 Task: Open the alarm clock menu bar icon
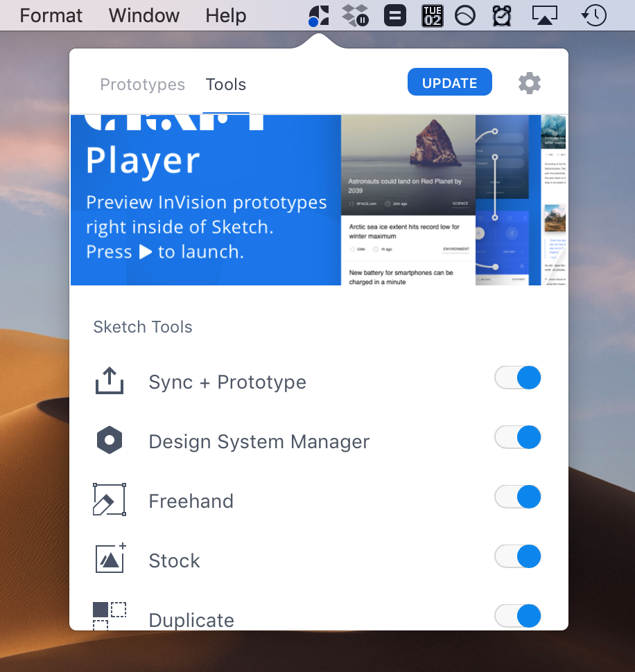click(502, 16)
